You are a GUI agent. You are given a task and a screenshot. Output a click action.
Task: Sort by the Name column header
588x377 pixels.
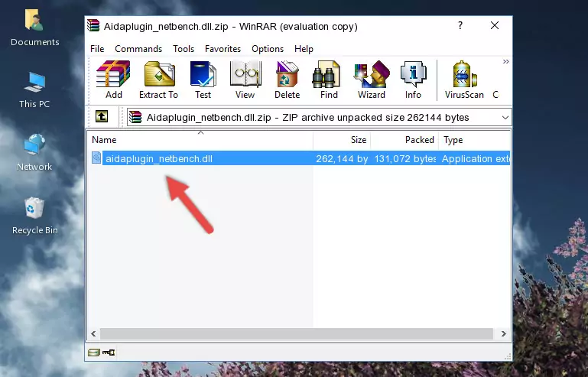pos(200,140)
